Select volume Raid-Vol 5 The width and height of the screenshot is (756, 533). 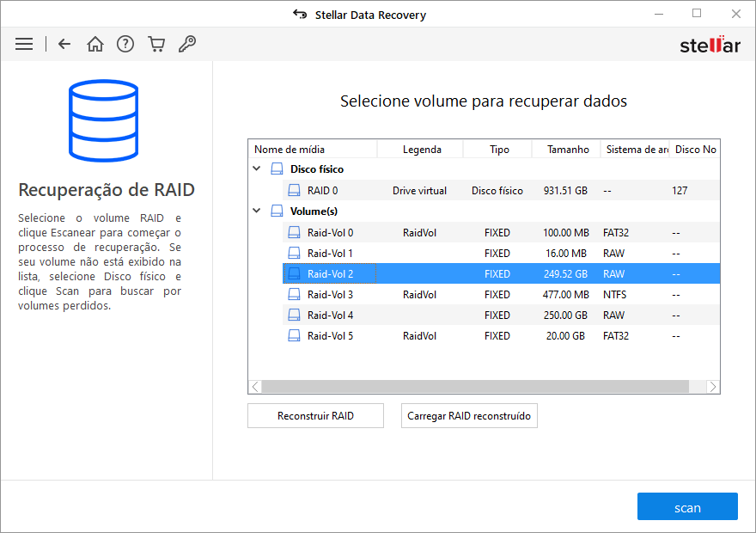coord(502,336)
